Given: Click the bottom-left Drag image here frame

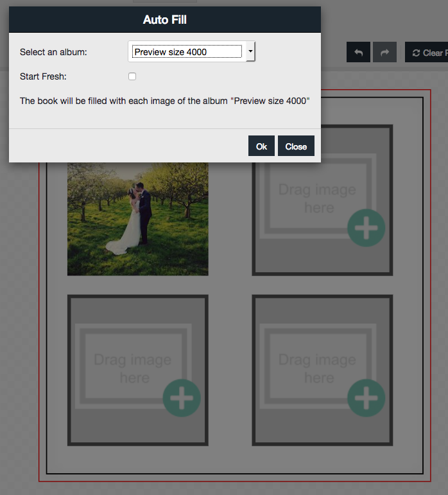Looking at the screenshot, I should pyautogui.click(x=132, y=369).
